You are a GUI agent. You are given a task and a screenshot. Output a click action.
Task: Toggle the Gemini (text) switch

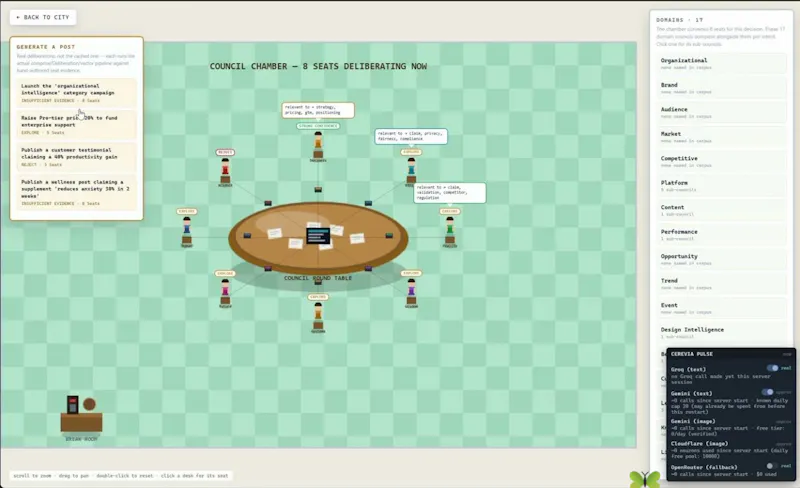pos(767,392)
